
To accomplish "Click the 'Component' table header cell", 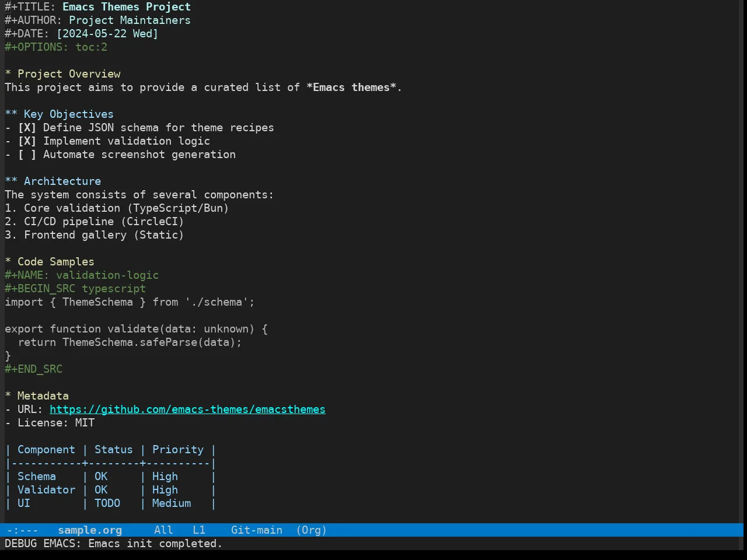I will (x=46, y=450).
